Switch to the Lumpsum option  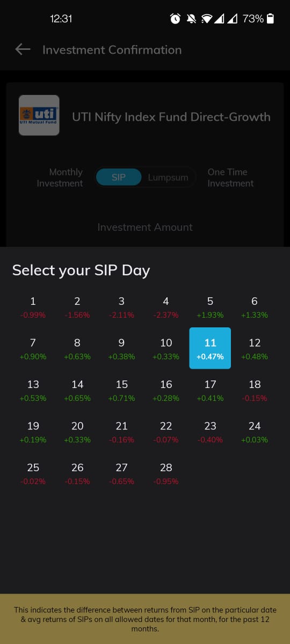click(168, 177)
